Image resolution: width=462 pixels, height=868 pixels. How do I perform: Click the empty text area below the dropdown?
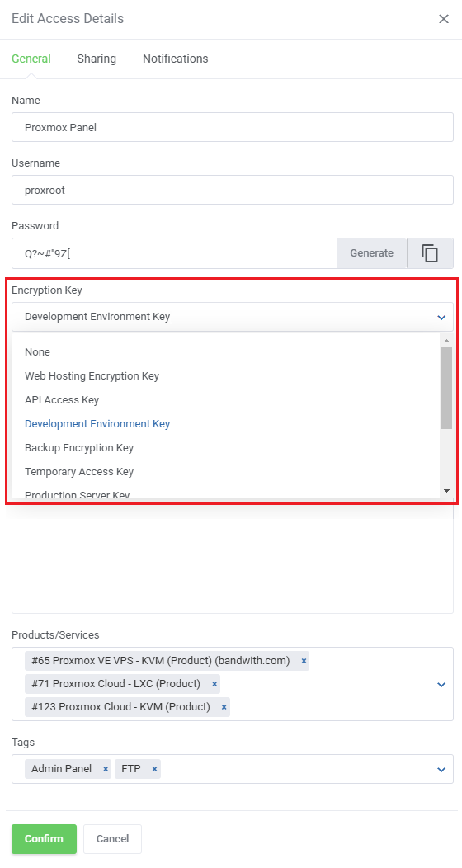point(233,558)
